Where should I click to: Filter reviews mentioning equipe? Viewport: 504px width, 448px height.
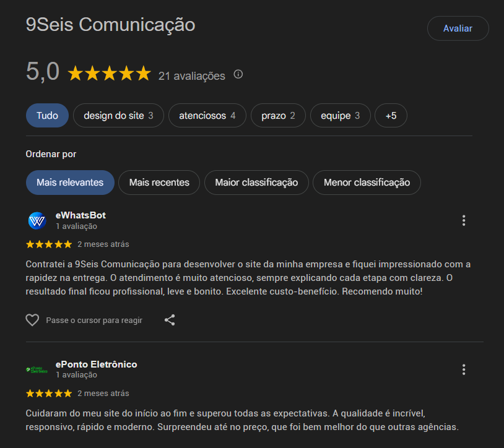tap(341, 116)
